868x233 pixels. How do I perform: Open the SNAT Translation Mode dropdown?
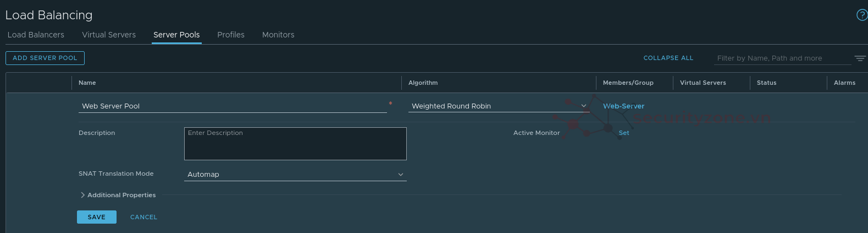coord(295,174)
